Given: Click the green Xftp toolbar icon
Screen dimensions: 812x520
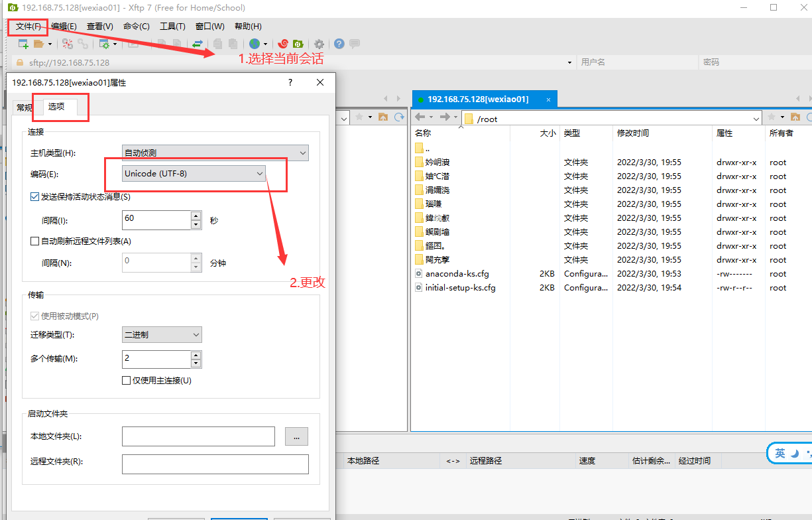Looking at the screenshot, I should 298,44.
